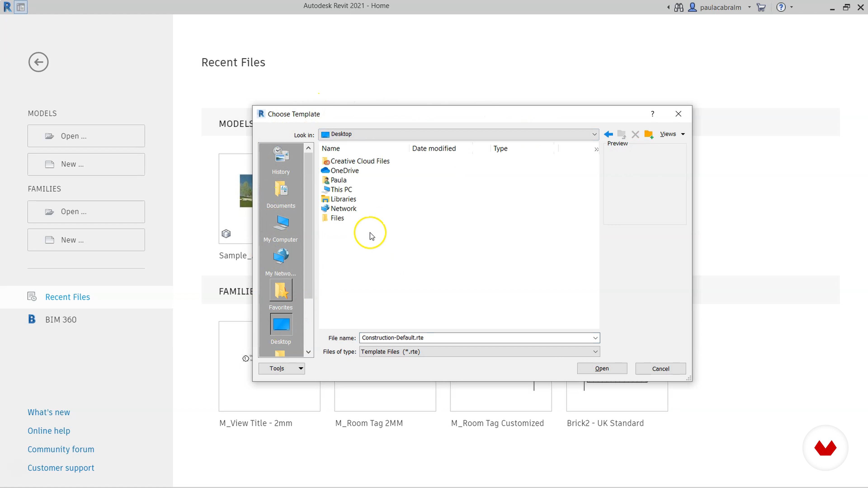This screenshot has width=868, height=488.
Task: Select Desktop in the places bar
Action: click(x=281, y=329)
